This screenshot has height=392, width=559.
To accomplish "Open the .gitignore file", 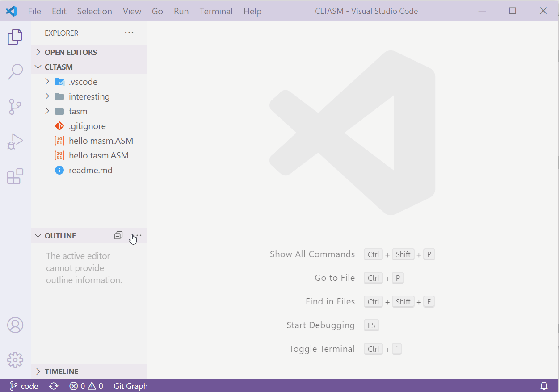I will pos(89,126).
